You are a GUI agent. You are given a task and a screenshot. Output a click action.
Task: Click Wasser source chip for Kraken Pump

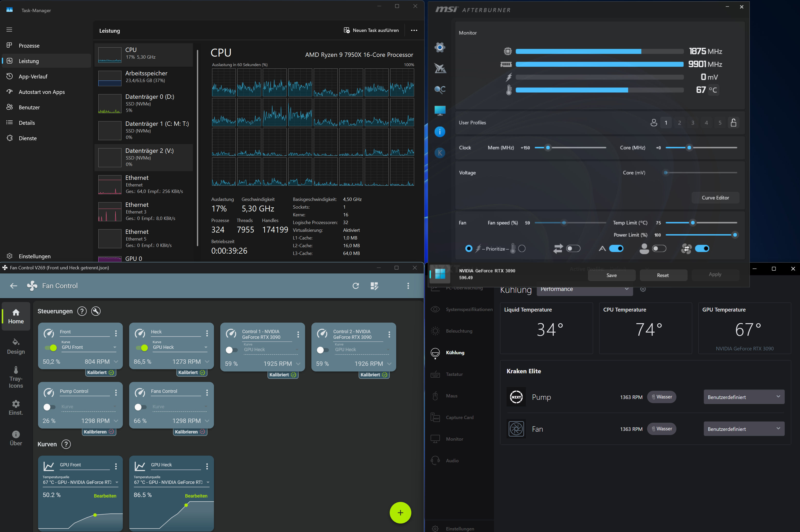662,397
